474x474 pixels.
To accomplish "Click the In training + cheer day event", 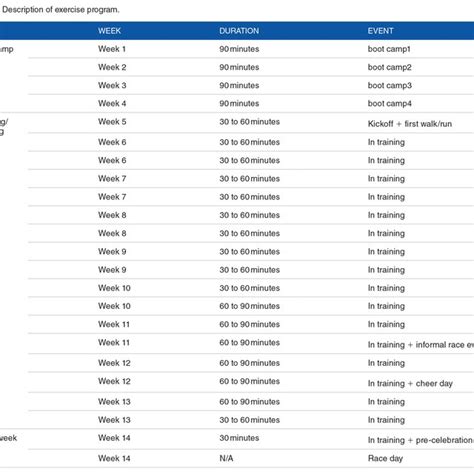I will tap(410, 384).
